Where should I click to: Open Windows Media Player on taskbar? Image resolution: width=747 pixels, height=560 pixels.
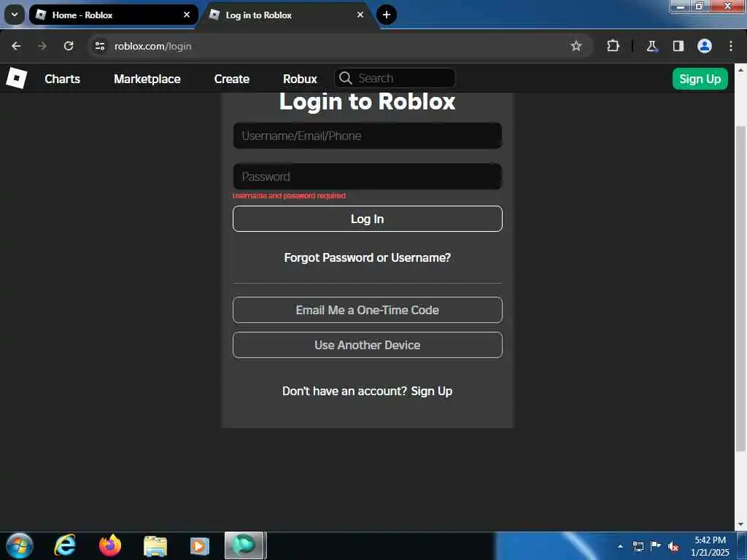coord(200,545)
